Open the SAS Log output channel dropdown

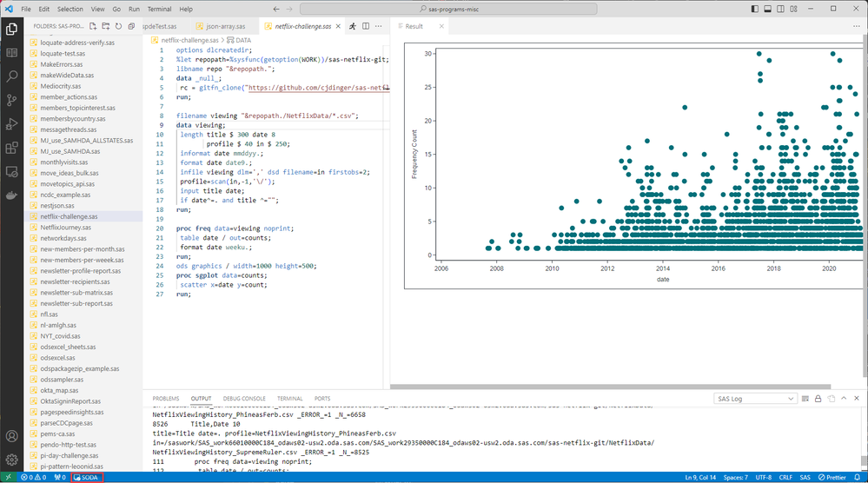pos(752,399)
